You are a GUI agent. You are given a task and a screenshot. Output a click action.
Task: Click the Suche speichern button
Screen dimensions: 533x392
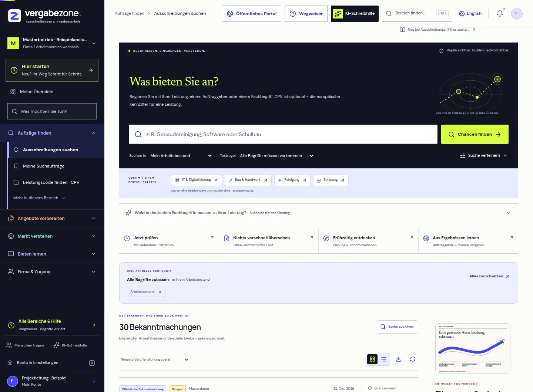pyautogui.click(x=397, y=327)
